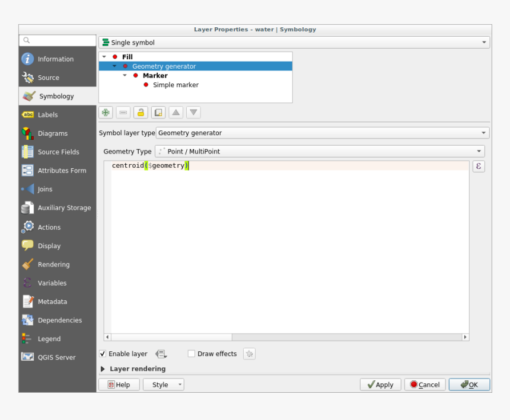Enable the Draw effects checkbox
This screenshot has height=420, width=510.
click(x=192, y=354)
